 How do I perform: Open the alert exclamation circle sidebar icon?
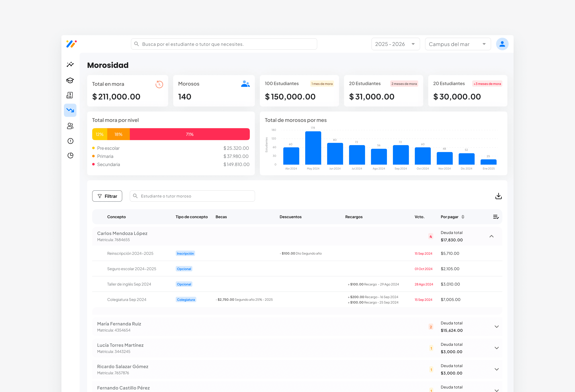point(70,141)
